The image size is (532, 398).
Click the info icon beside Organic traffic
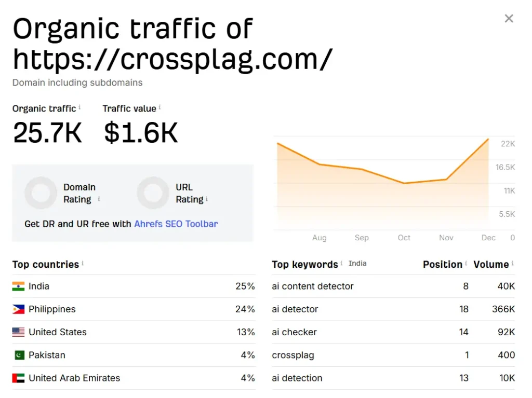(80, 107)
